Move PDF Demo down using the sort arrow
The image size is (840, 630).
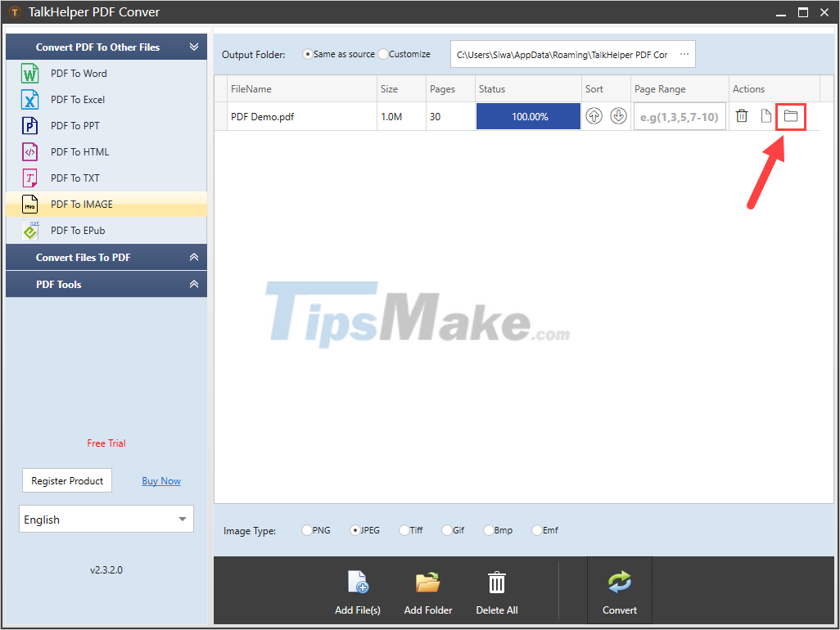click(x=619, y=116)
